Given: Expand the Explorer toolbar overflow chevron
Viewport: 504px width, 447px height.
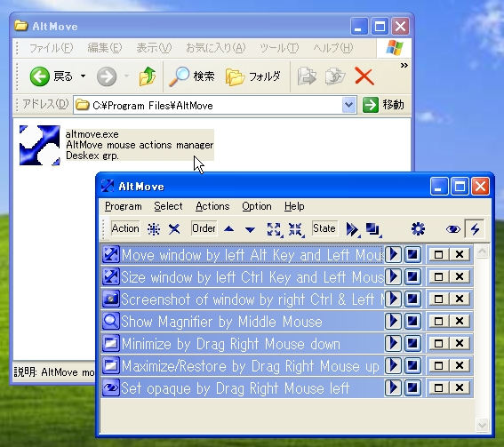Looking at the screenshot, I should coord(404,66).
